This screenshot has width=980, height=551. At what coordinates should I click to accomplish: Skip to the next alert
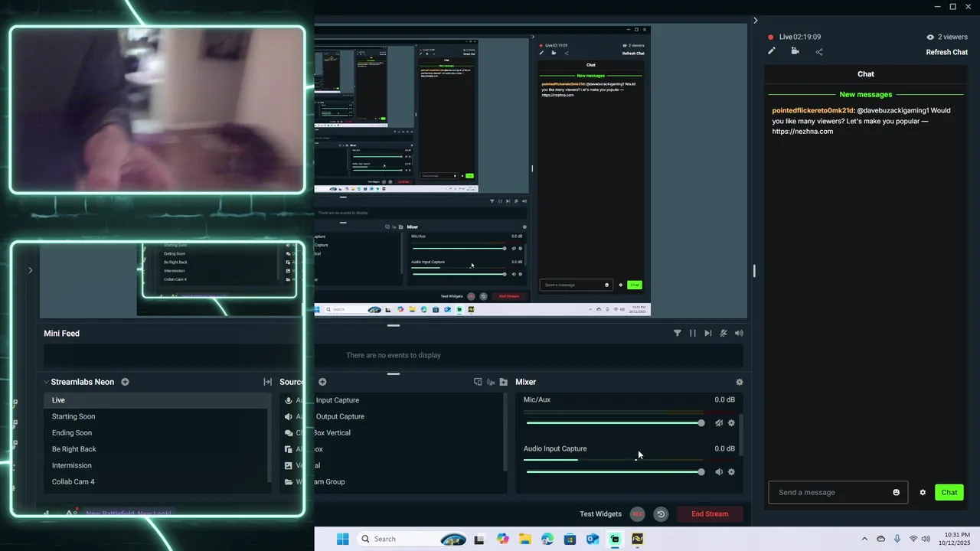(x=708, y=334)
